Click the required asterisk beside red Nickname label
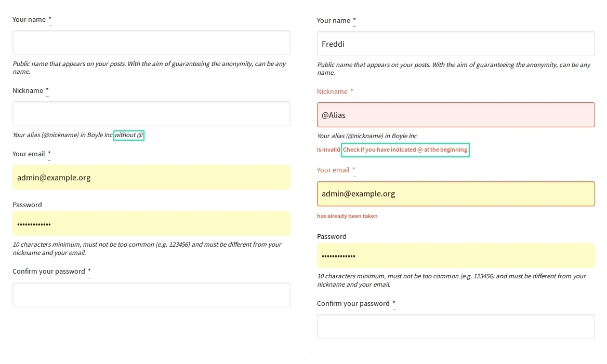This screenshot has height=364, width=607. click(x=352, y=92)
